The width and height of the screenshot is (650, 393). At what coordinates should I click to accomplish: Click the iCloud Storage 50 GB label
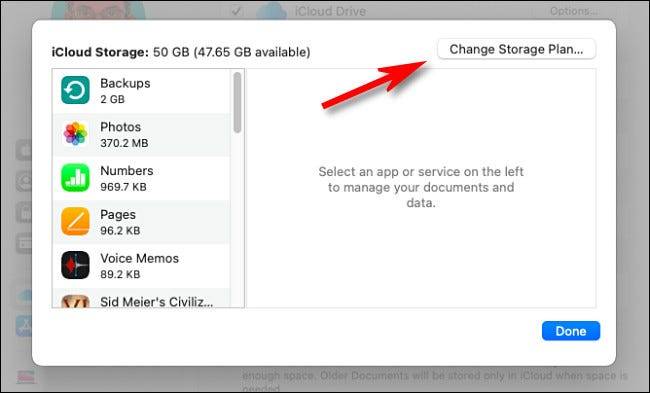click(181, 52)
